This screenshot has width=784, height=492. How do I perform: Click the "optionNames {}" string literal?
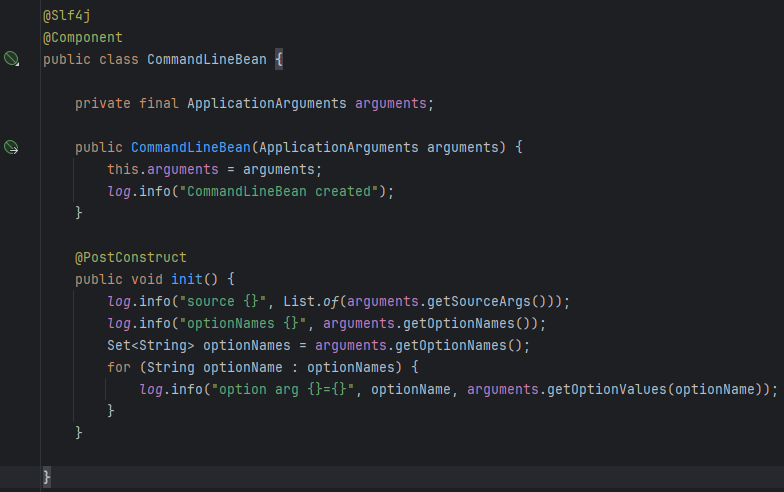coord(242,324)
